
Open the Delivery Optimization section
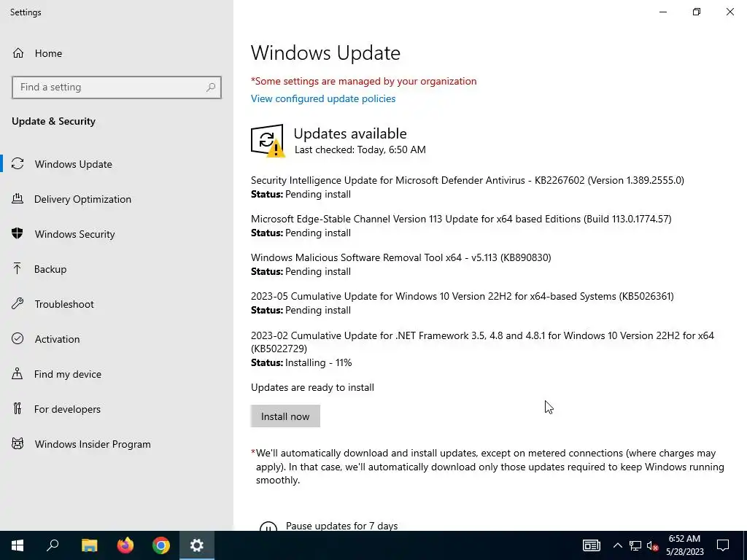pyautogui.click(x=117, y=199)
